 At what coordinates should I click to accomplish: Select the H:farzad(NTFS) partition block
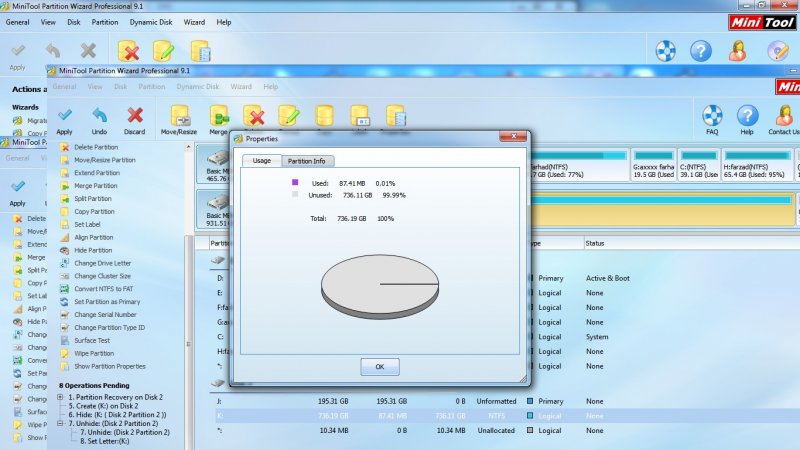click(x=757, y=165)
